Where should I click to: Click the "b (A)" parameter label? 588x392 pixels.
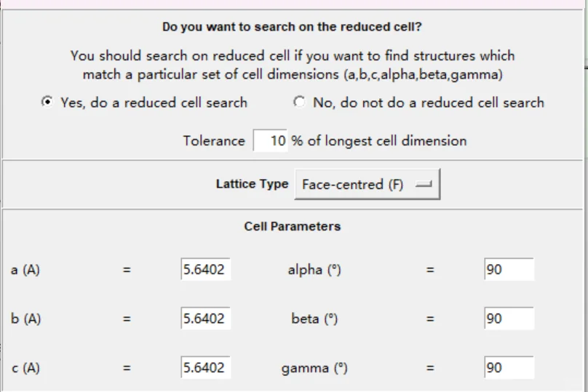pyautogui.click(x=25, y=319)
